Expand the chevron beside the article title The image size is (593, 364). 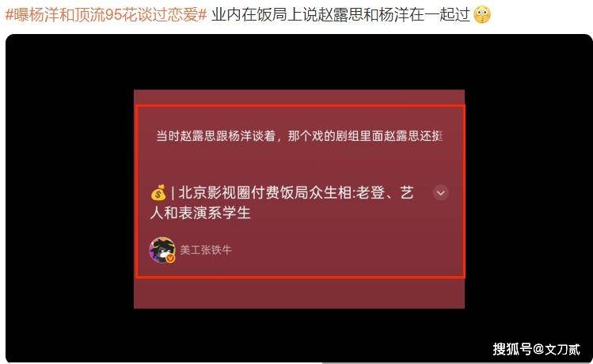click(x=440, y=193)
